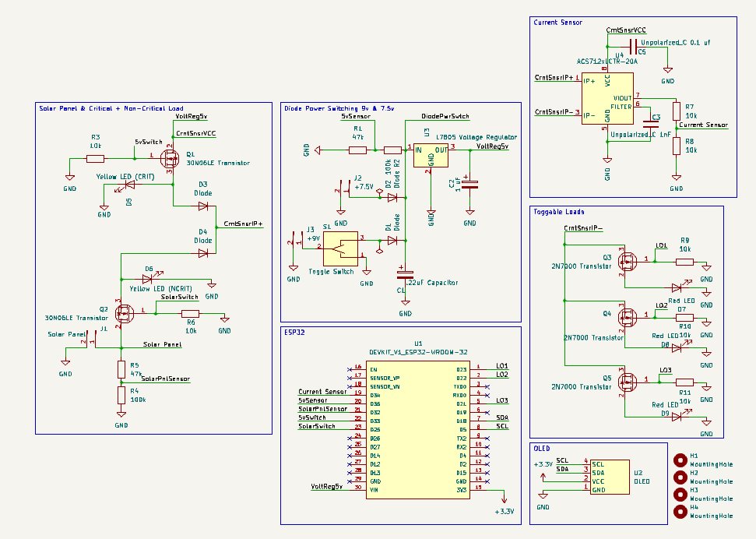The width and height of the screenshot is (756, 539).
Task: Click the Q5 2N7000 transistor symbol
Action: pos(627,382)
